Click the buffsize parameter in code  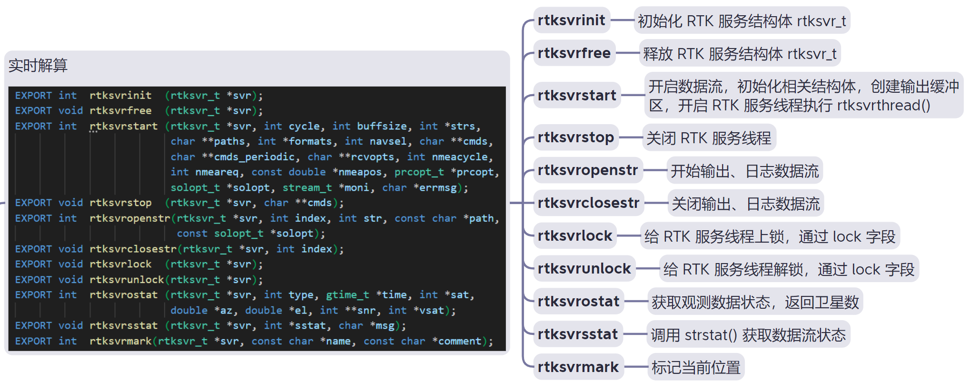coord(382,126)
